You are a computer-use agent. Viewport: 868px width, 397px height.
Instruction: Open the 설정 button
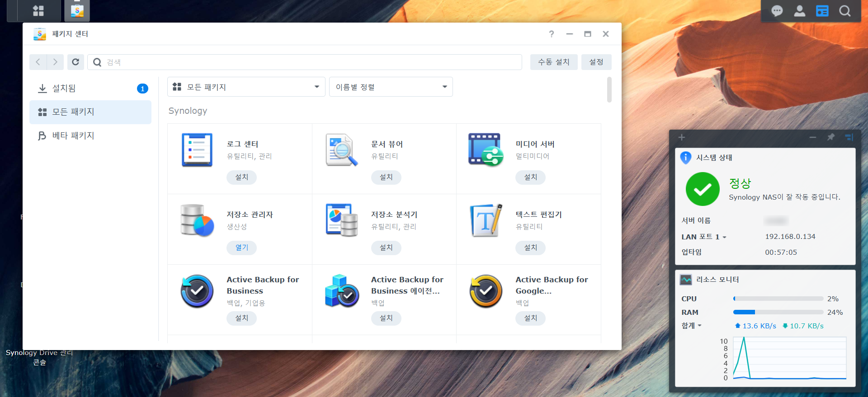(596, 62)
